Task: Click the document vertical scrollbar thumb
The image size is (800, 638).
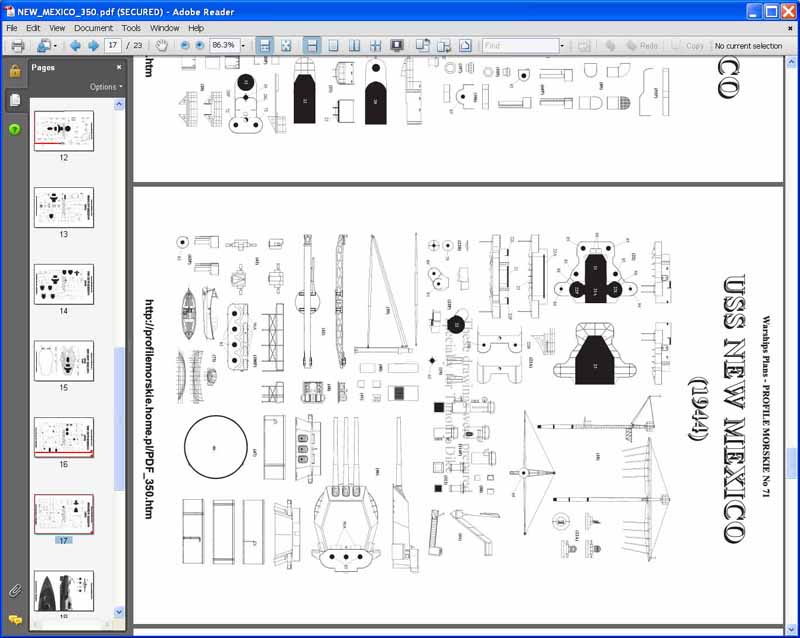Action: (791, 463)
